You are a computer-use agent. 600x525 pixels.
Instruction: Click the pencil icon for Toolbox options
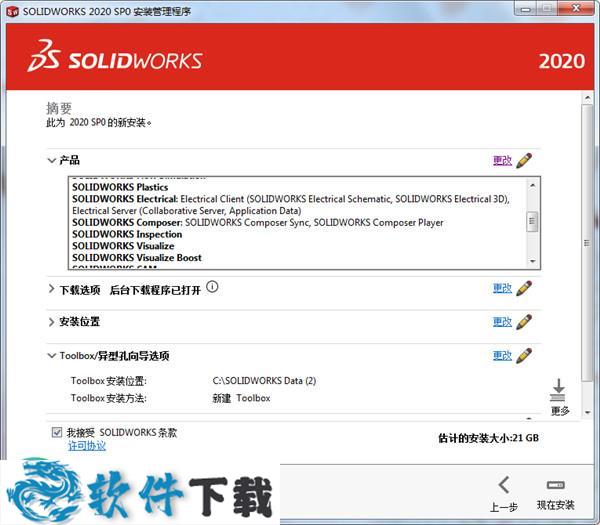click(x=524, y=355)
